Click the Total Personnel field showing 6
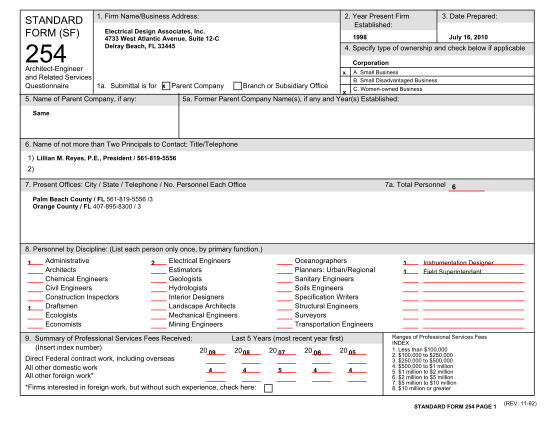 point(467,187)
